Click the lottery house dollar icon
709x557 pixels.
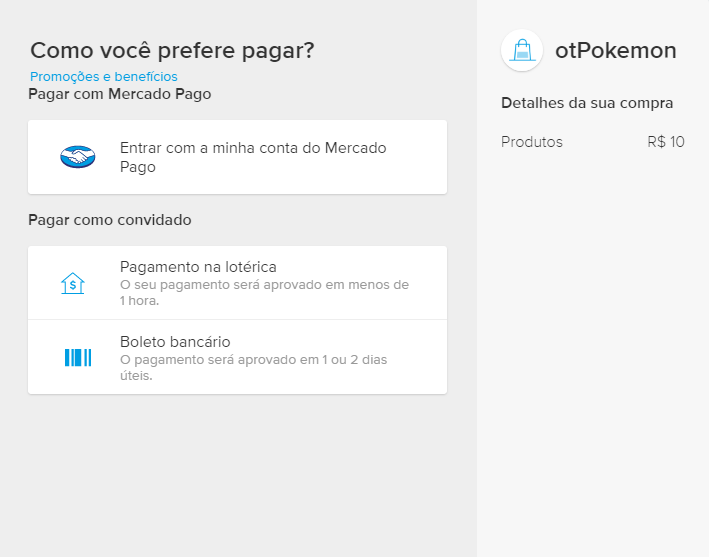73,283
